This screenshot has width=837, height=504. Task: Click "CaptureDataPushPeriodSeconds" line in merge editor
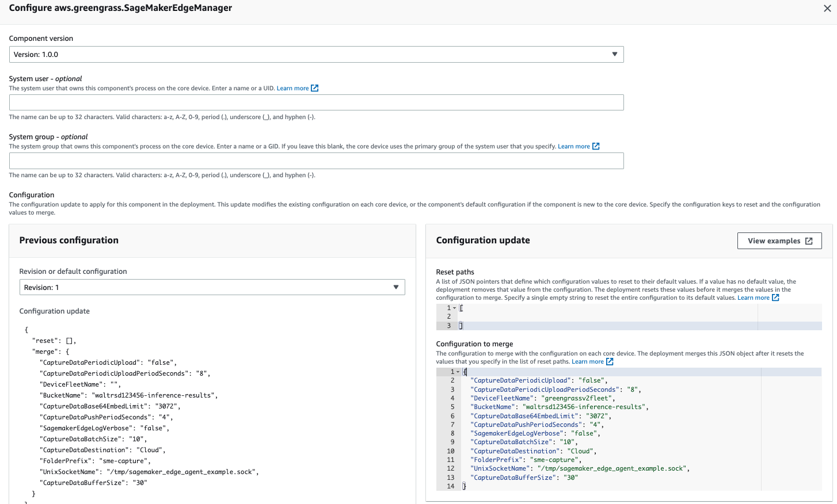click(x=537, y=425)
